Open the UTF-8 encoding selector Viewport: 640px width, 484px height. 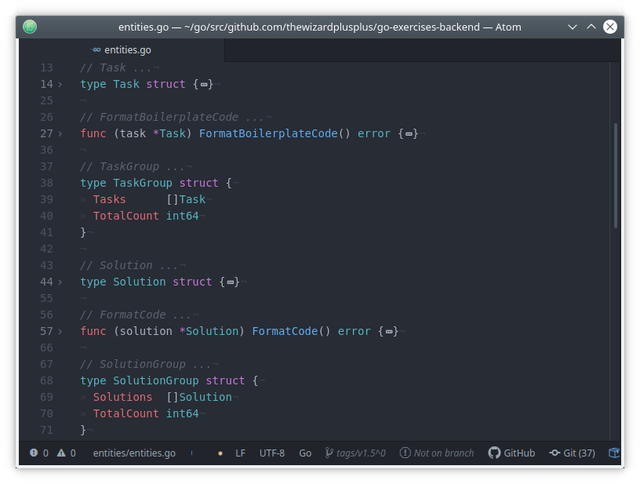coord(272,453)
